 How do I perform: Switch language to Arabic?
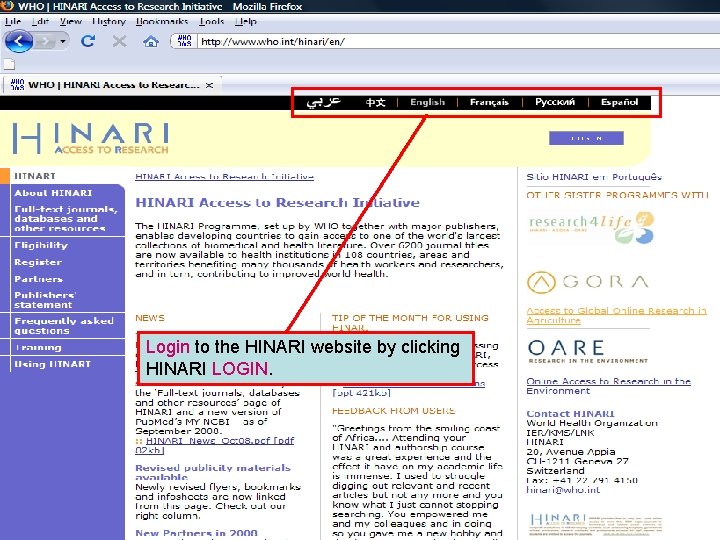click(323, 102)
